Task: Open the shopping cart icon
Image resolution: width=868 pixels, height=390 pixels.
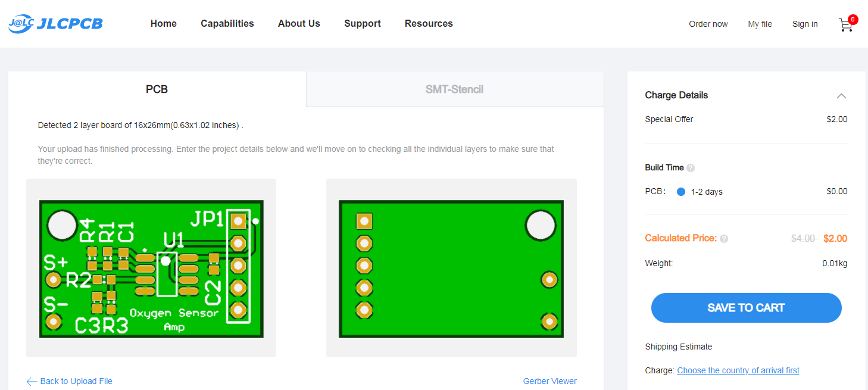Action: coord(845,25)
